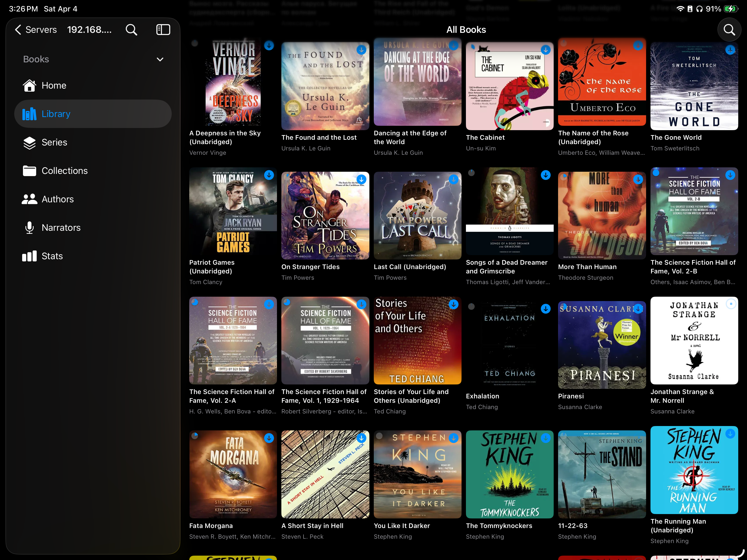Download The Cabinet audiobook

(x=546, y=50)
